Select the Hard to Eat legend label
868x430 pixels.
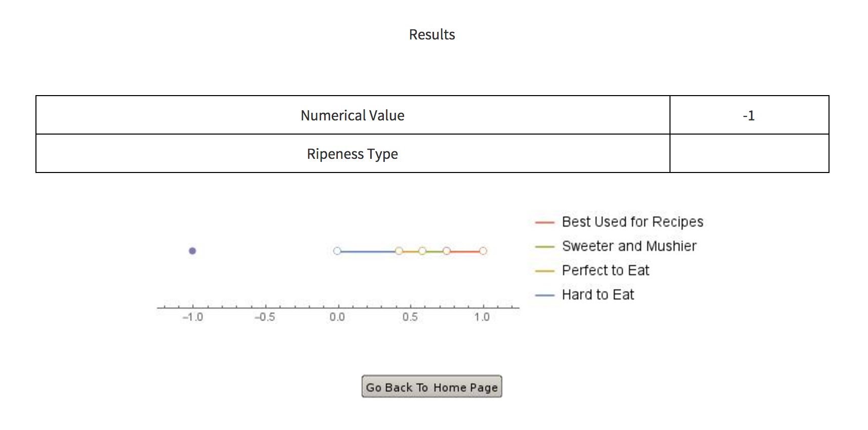pyautogui.click(x=598, y=294)
